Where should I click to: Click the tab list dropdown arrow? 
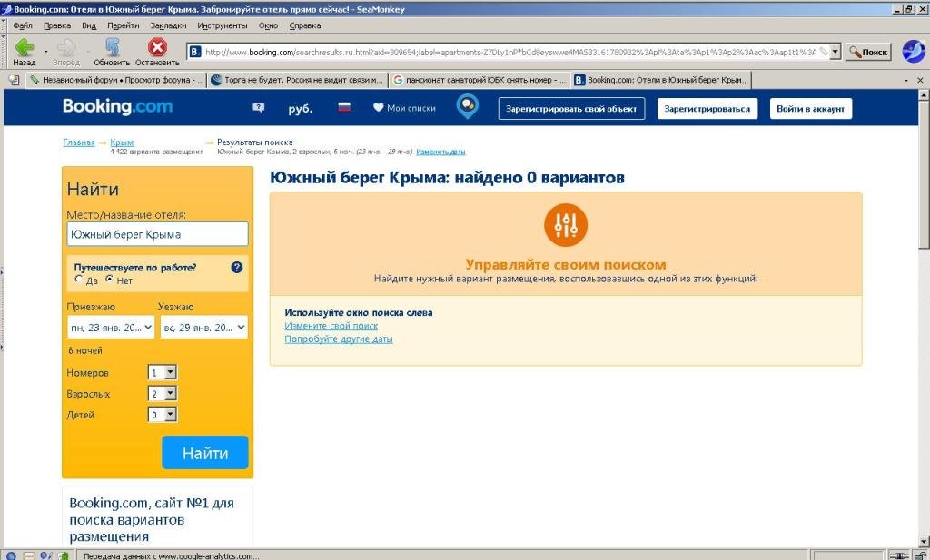click(x=906, y=79)
